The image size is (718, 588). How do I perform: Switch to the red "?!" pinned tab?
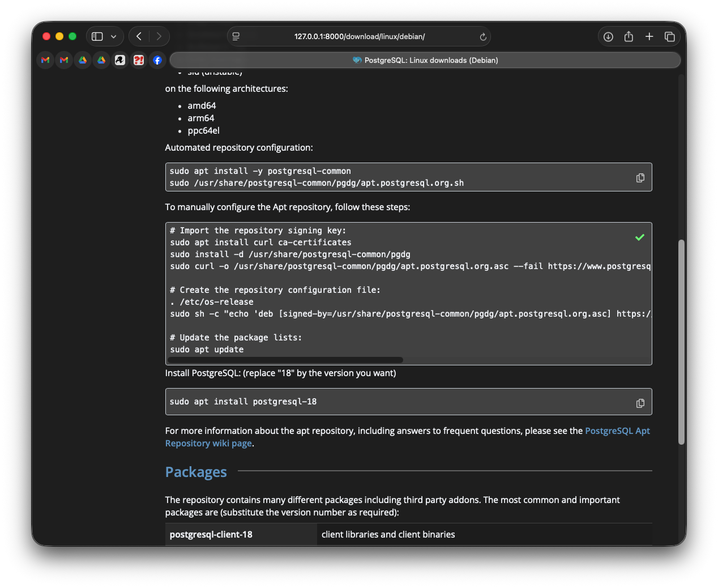pyautogui.click(x=139, y=60)
